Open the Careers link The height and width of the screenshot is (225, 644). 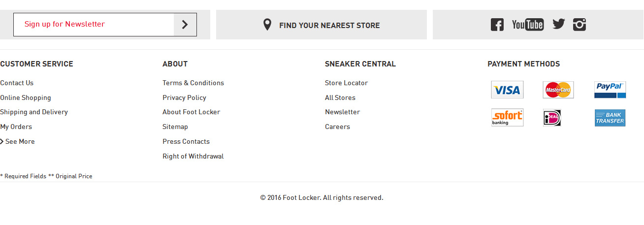pyautogui.click(x=337, y=127)
